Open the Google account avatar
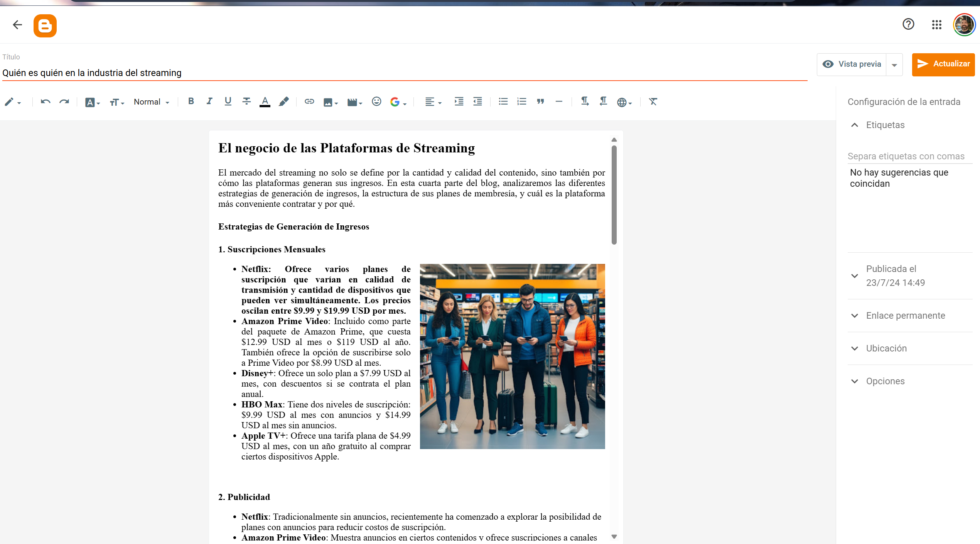980x544 pixels. click(x=965, y=25)
